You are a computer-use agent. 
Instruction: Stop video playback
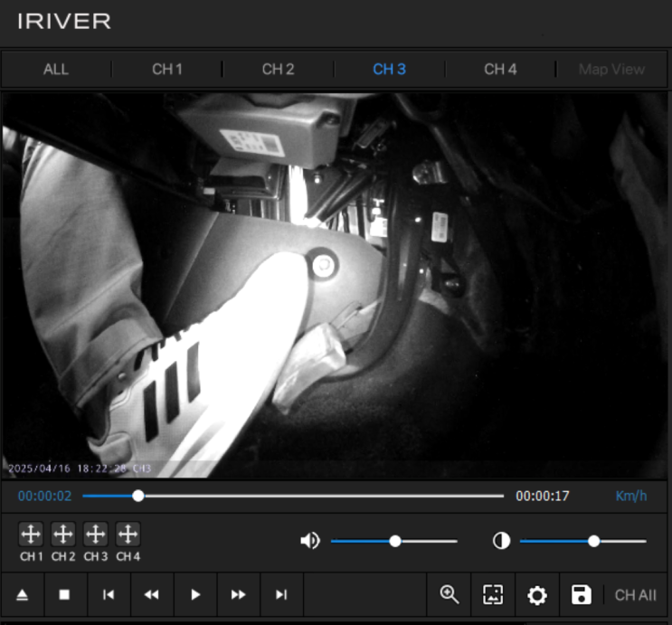(x=64, y=595)
